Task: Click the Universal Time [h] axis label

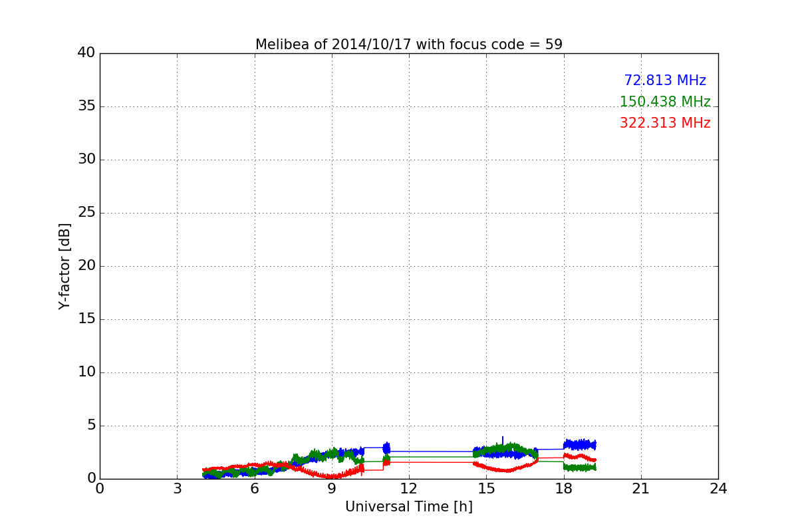Action: pyautogui.click(x=409, y=507)
